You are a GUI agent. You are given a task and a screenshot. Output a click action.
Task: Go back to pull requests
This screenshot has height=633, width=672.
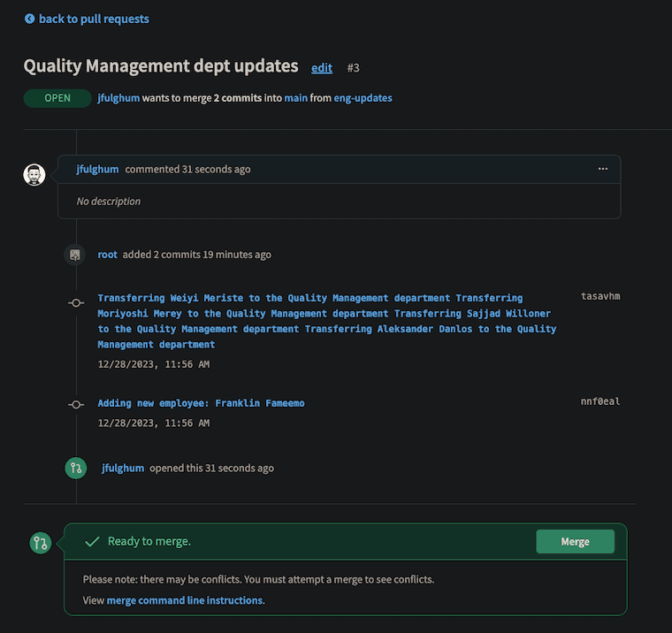pyautogui.click(x=94, y=19)
